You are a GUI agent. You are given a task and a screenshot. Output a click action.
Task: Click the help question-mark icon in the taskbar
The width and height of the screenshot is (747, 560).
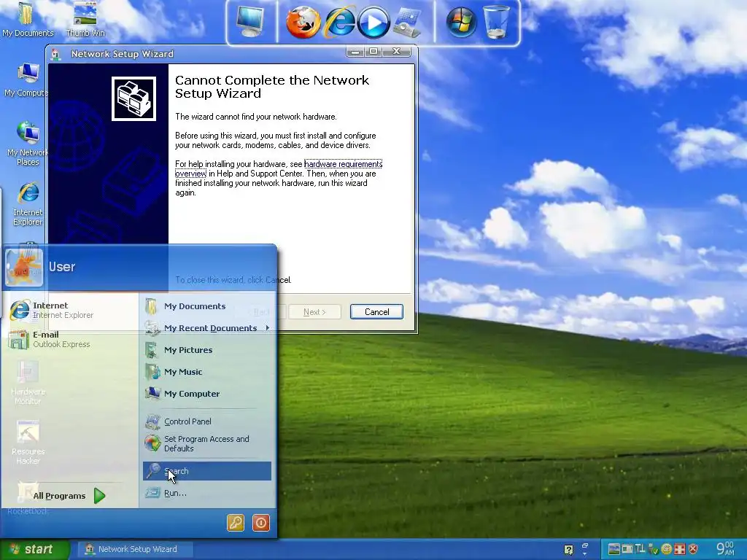tap(569, 550)
